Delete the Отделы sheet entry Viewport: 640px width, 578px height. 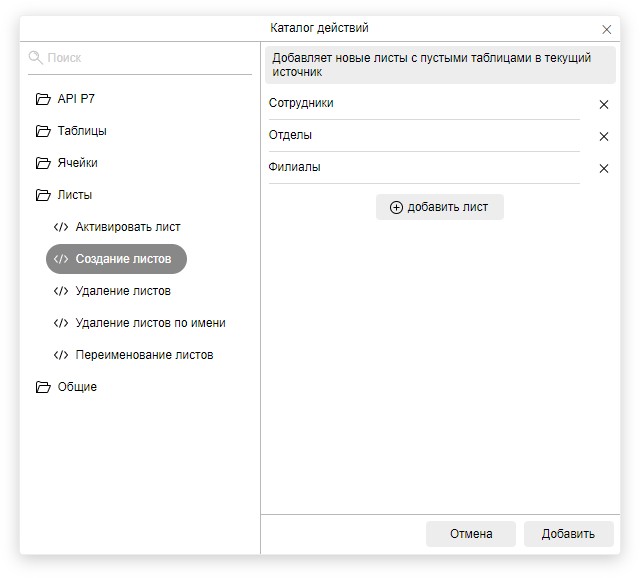[x=603, y=136]
